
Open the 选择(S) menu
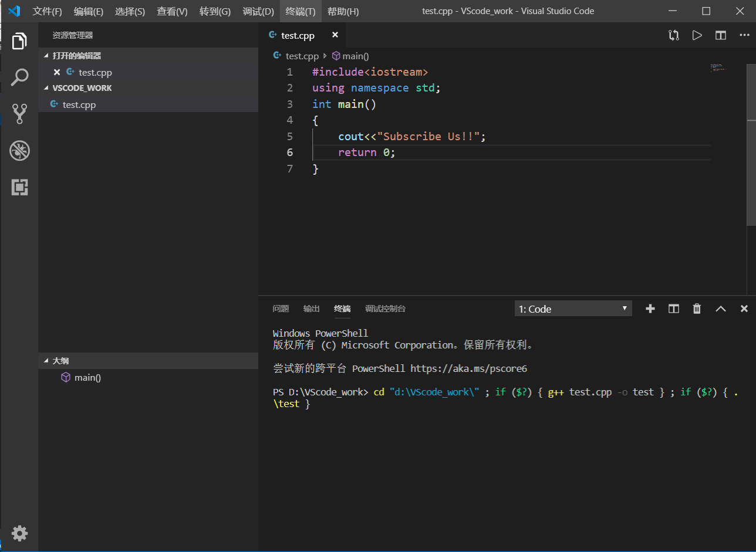(130, 11)
